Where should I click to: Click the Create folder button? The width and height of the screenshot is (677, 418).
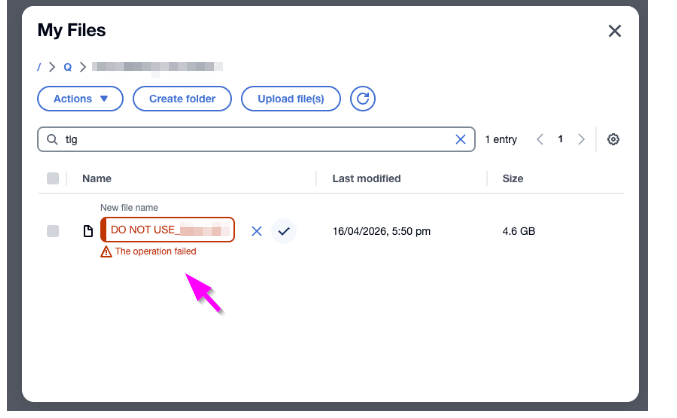point(182,99)
